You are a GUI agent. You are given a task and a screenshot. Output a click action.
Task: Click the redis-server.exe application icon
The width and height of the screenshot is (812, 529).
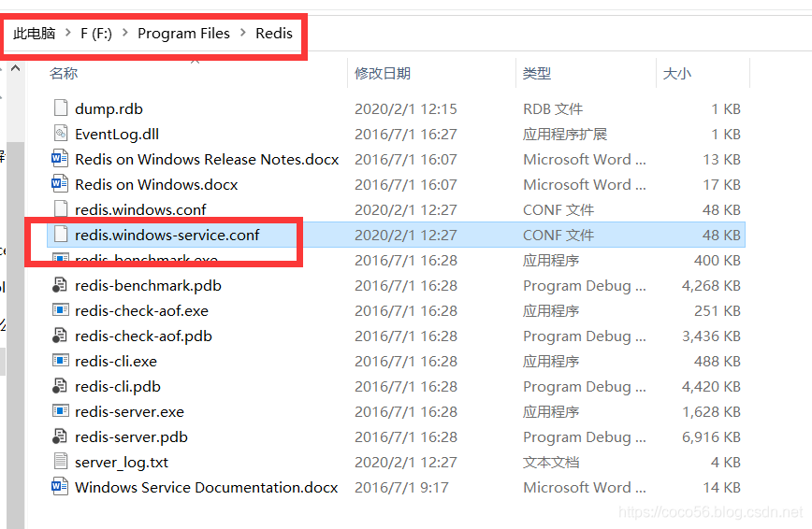point(61,411)
